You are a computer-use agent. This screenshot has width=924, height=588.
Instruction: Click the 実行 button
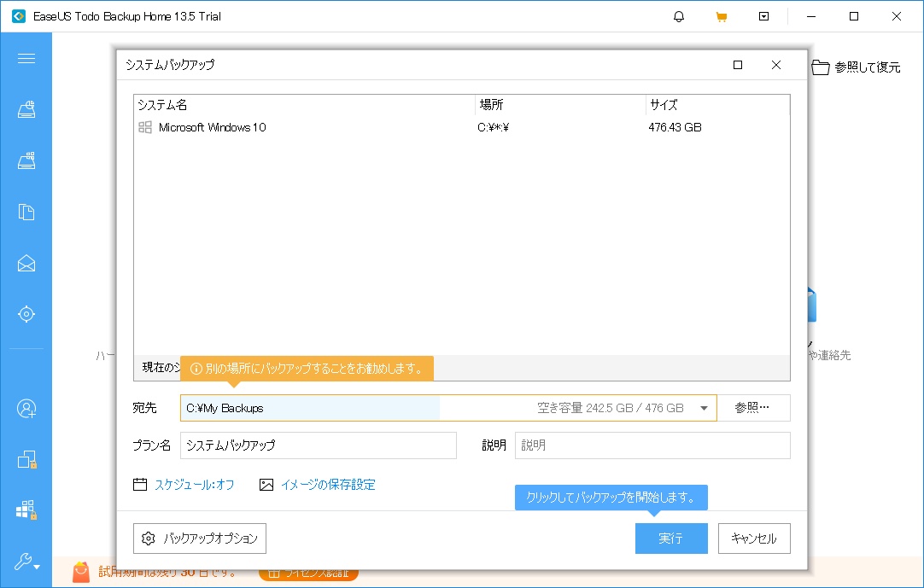(671, 539)
